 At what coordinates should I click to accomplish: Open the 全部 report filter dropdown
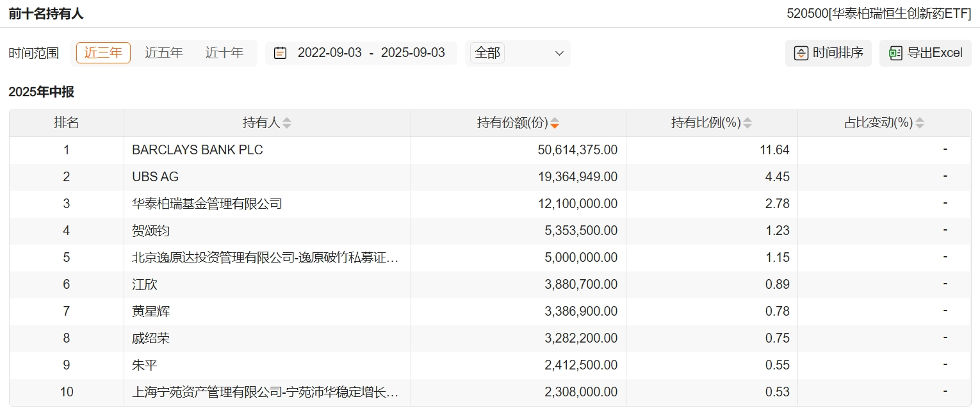pyautogui.click(x=518, y=53)
